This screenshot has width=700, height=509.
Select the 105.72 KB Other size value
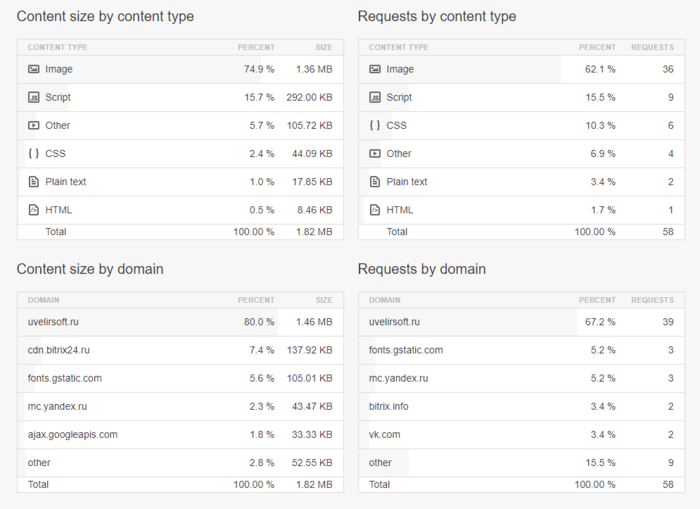pyautogui.click(x=309, y=125)
